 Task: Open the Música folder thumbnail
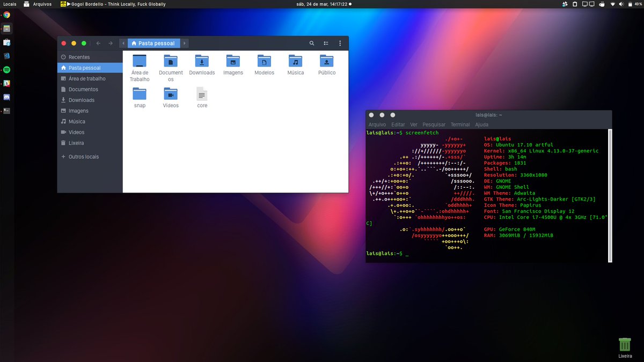point(295,62)
